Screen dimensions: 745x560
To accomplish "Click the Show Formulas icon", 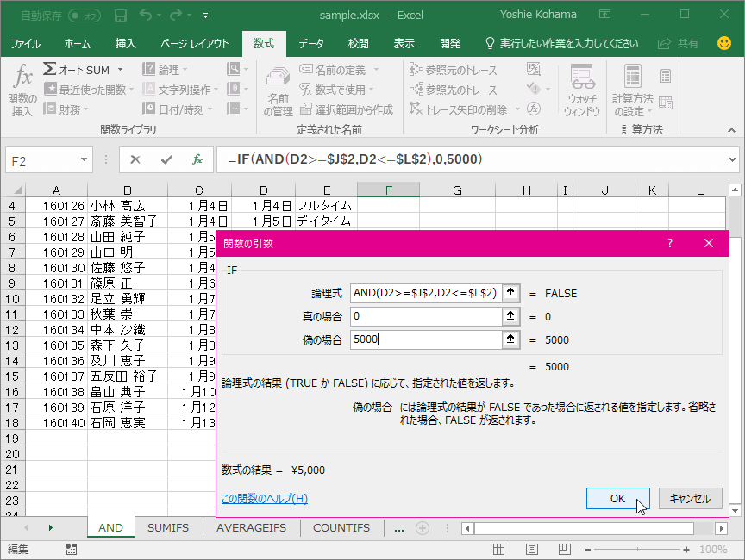I will tap(534, 69).
